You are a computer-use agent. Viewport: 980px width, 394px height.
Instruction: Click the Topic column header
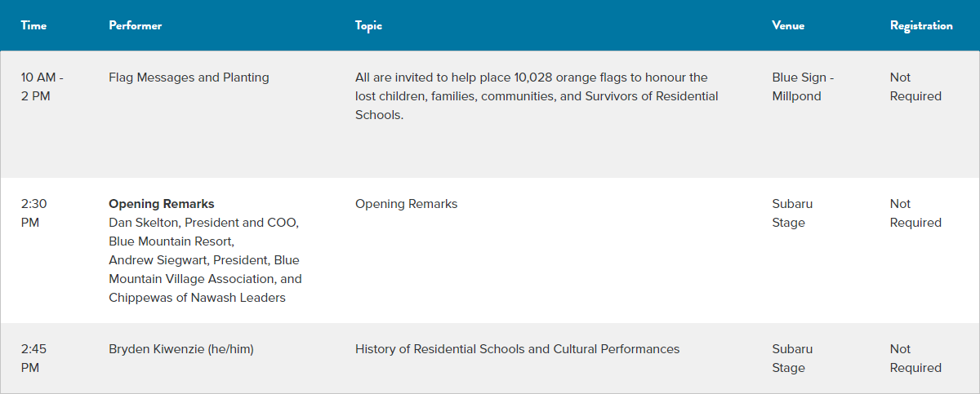pos(368,25)
